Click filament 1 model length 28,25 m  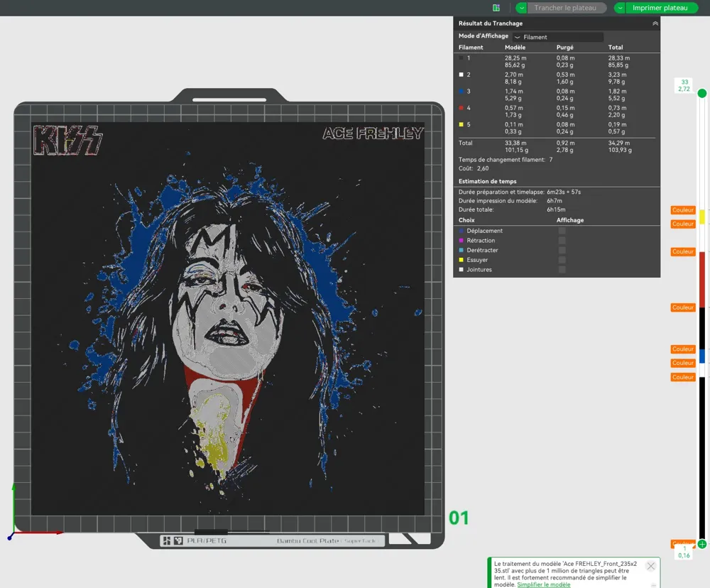point(515,58)
